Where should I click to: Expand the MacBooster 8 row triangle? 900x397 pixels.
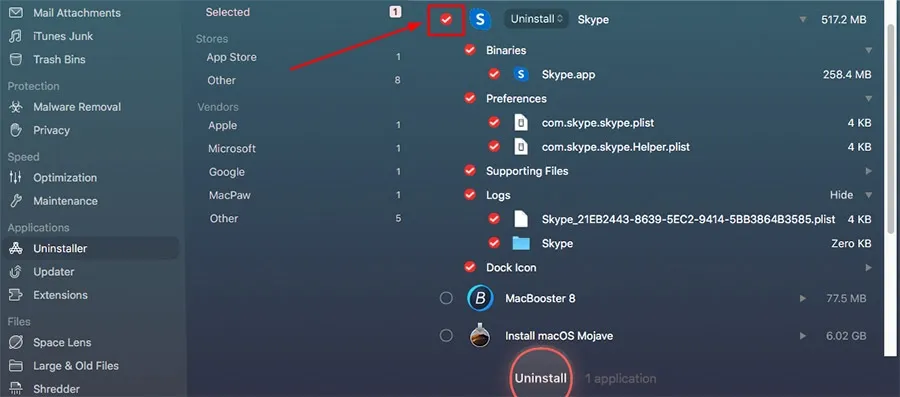click(x=803, y=298)
